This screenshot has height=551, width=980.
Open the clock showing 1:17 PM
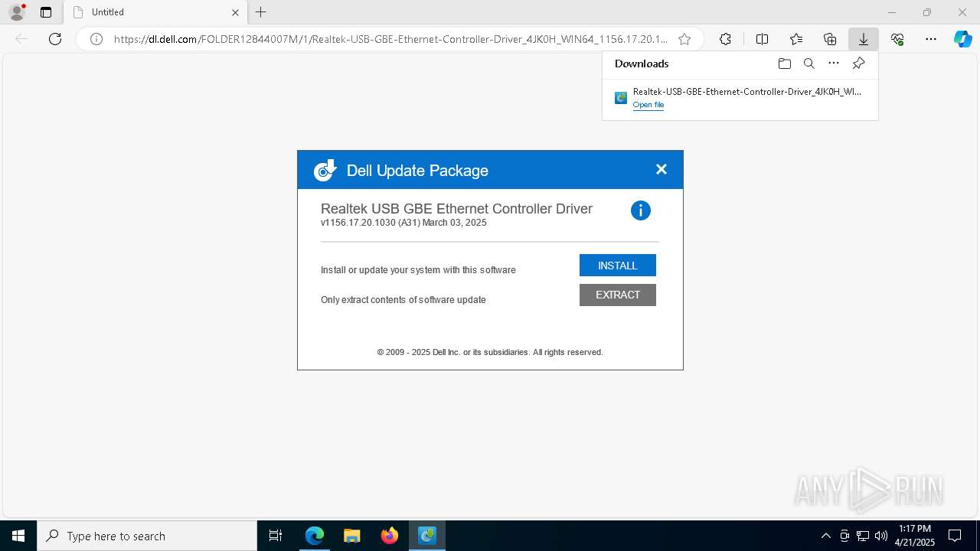(915, 536)
